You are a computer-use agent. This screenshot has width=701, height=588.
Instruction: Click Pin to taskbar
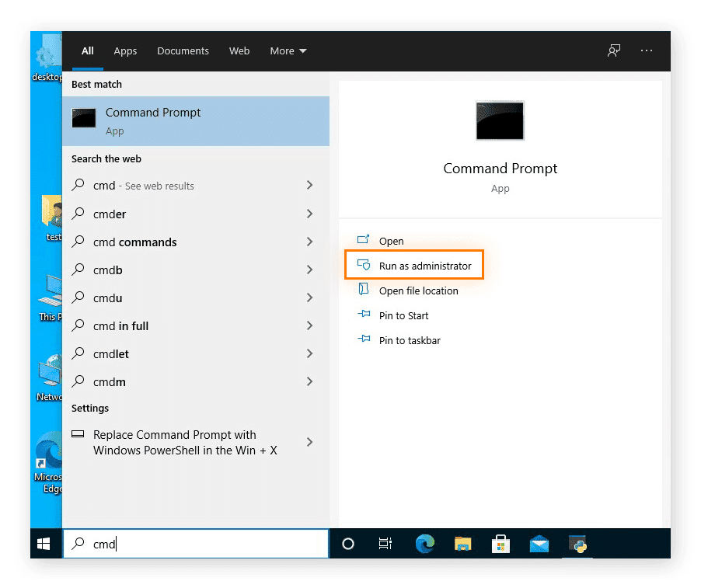[x=410, y=340]
